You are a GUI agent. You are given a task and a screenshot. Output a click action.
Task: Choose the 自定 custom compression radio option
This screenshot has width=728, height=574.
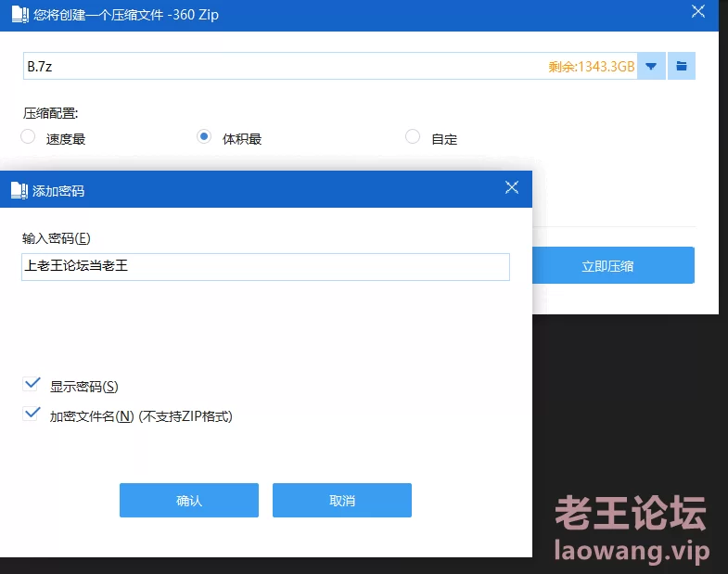(413, 137)
